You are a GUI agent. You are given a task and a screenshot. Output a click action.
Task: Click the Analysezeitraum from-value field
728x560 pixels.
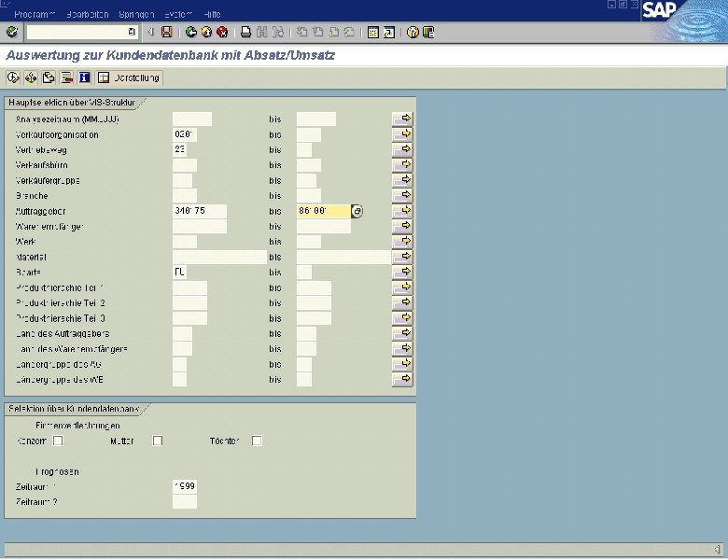coord(192,119)
